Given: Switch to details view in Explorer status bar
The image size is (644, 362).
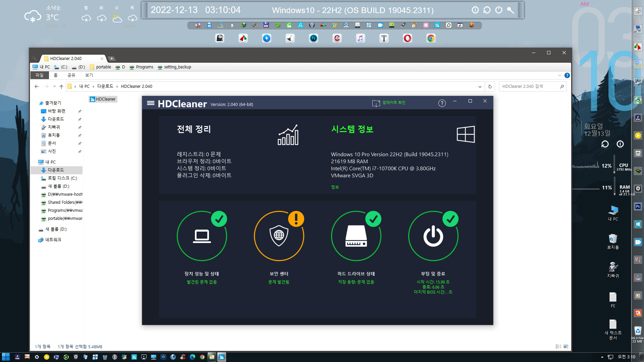Looking at the screenshot, I should coord(558,347).
